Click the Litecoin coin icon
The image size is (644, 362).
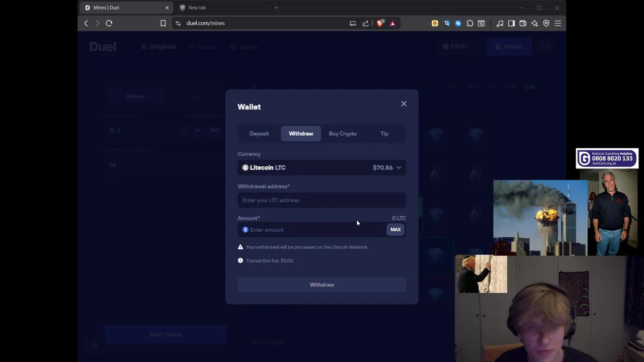click(x=246, y=167)
